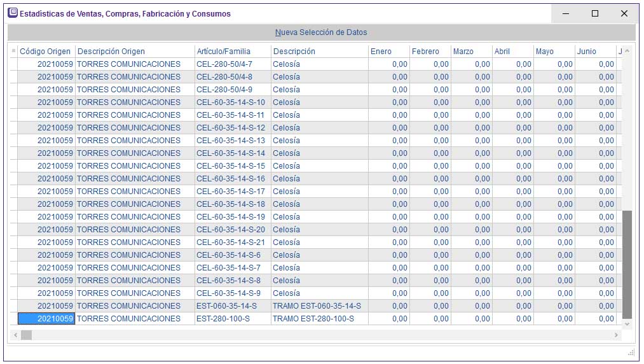The image size is (644, 364).
Task: Click the horizontal scrollbar right arrow
Action: (616, 335)
